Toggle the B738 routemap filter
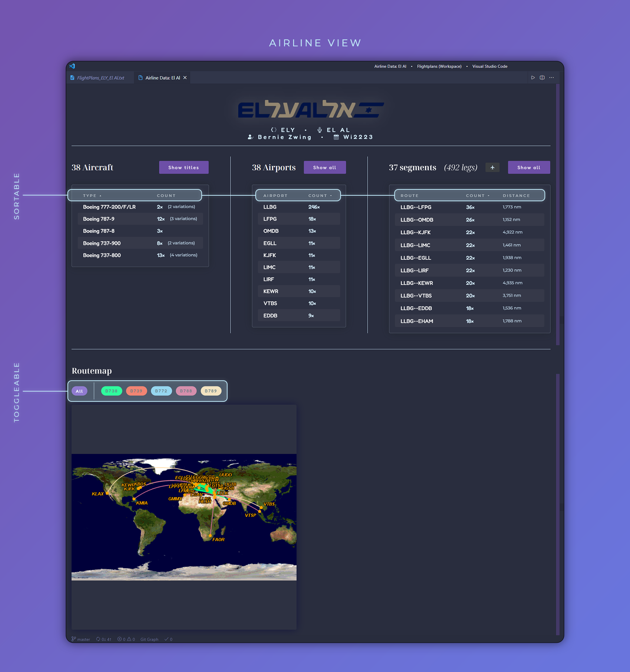Viewport: 630px width, 672px height. click(x=112, y=391)
